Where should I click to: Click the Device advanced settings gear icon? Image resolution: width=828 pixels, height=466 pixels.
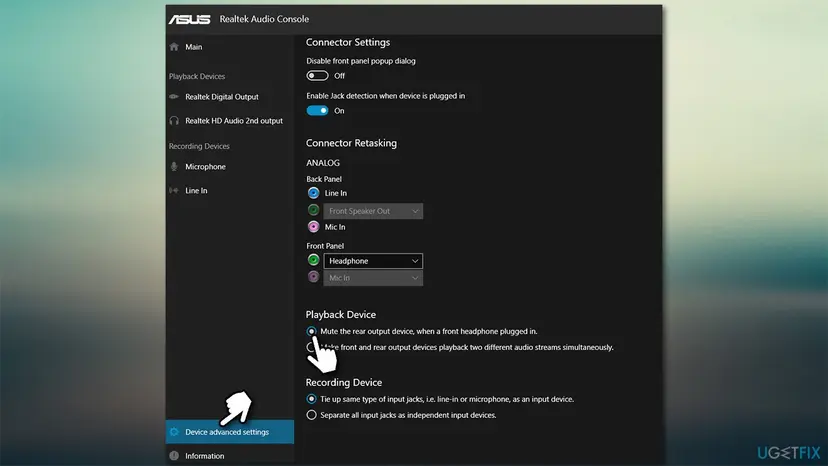[174, 432]
